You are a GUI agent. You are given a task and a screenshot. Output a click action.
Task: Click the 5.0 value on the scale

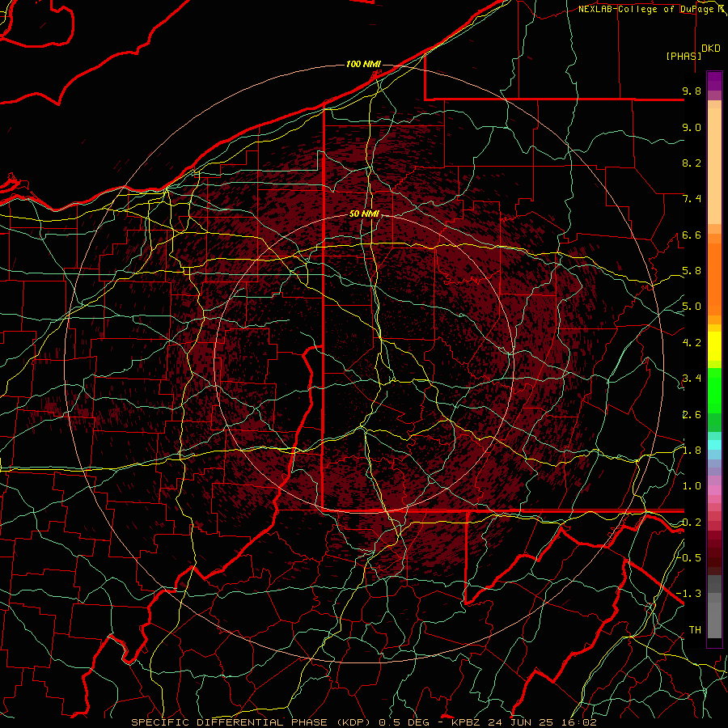pyautogui.click(x=692, y=307)
